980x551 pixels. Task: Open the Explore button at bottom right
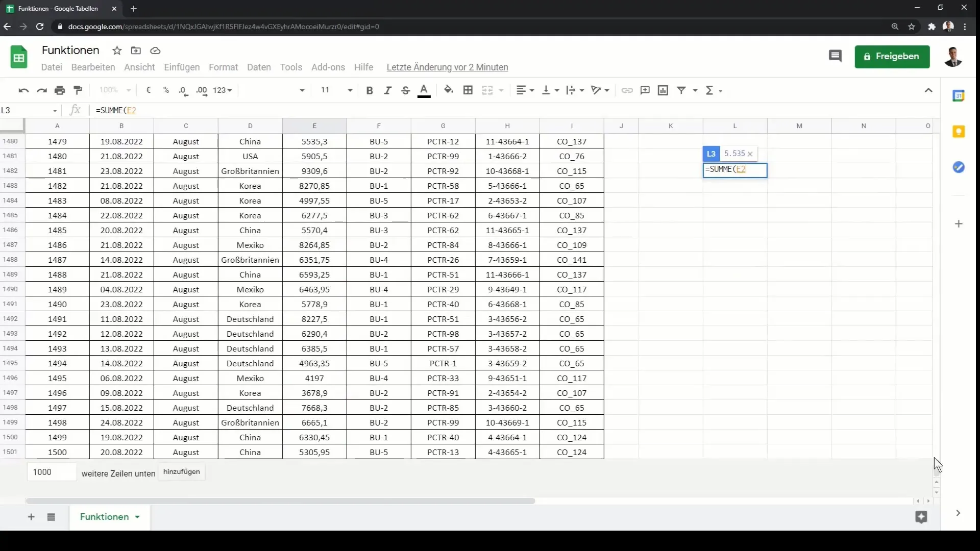point(921,517)
